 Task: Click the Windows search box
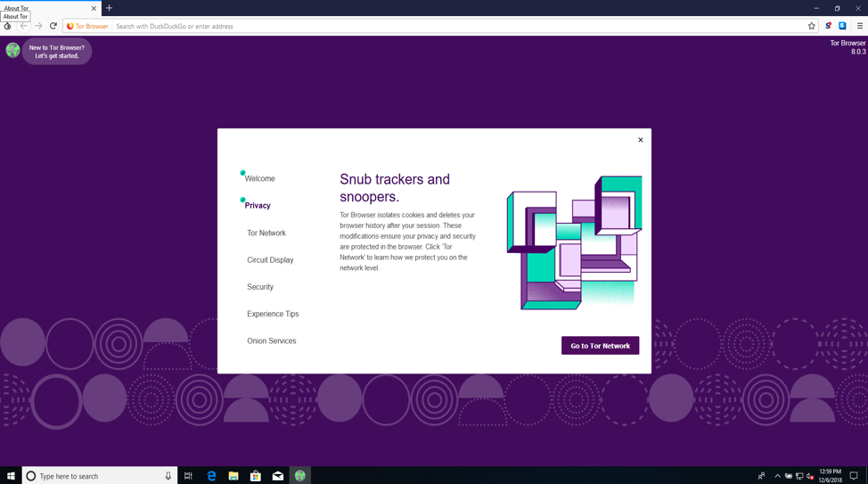[x=100, y=476]
